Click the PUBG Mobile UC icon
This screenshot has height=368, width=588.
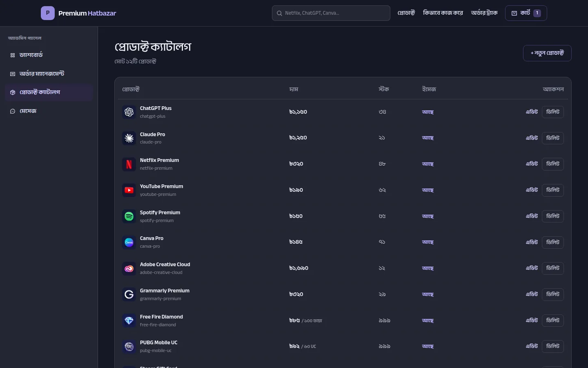coord(129,346)
